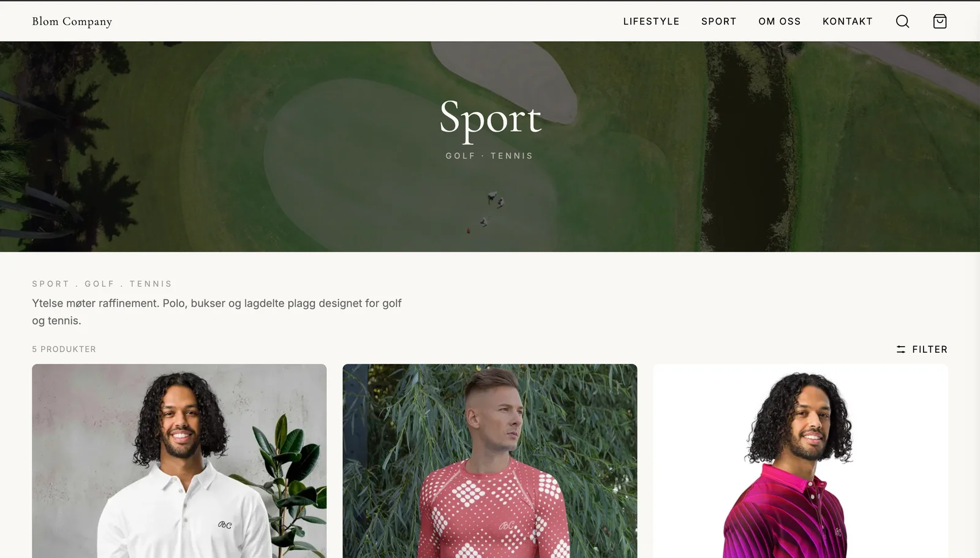Click the 5 Produkter count label
Screen dimensions: 980x558
click(64, 349)
